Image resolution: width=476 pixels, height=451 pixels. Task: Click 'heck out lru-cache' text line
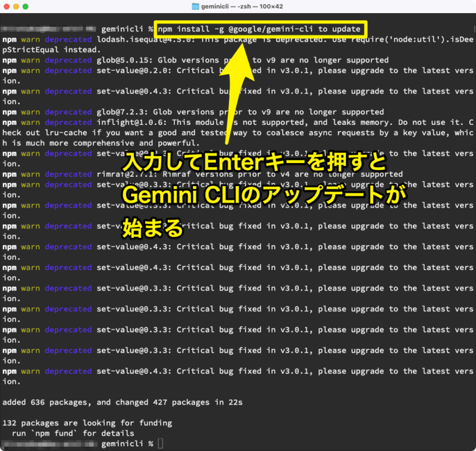[238, 133]
